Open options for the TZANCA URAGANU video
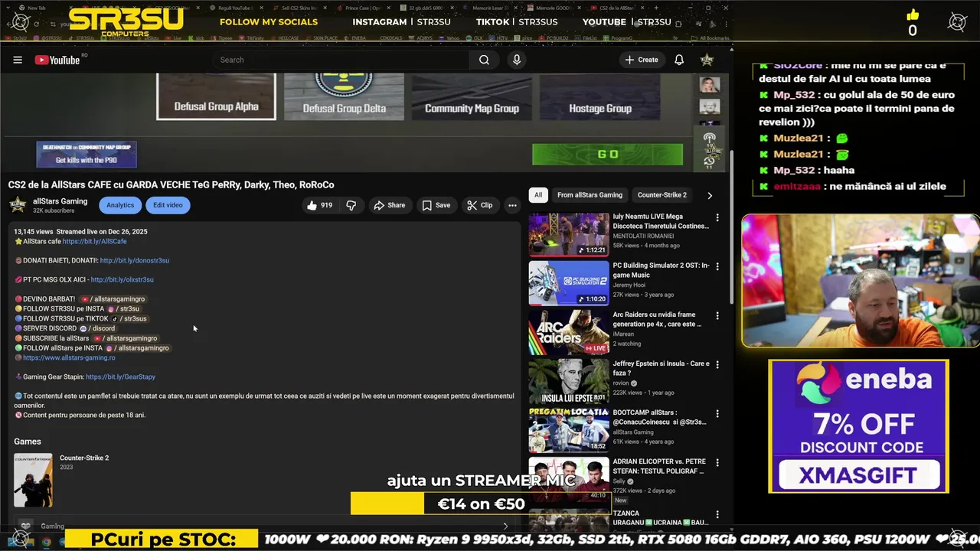Image resolution: width=980 pixels, height=551 pixels. tap(717, 514)
